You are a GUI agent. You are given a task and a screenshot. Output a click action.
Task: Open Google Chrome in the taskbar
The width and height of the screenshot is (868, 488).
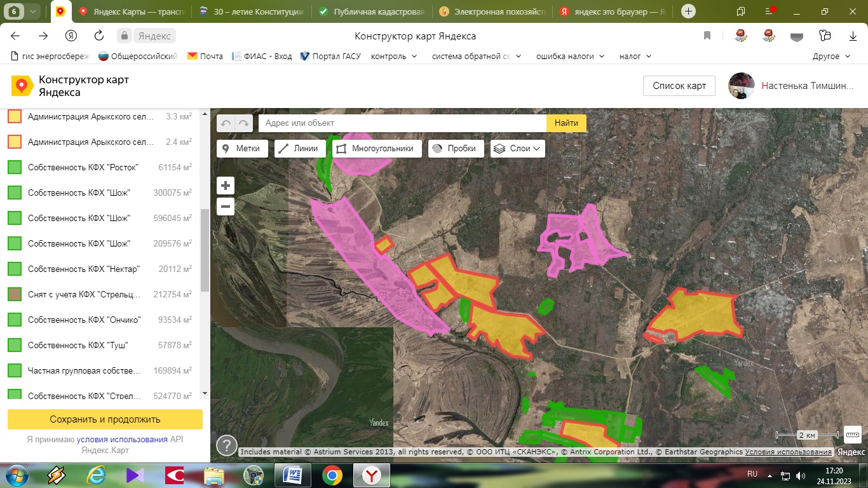332,475
